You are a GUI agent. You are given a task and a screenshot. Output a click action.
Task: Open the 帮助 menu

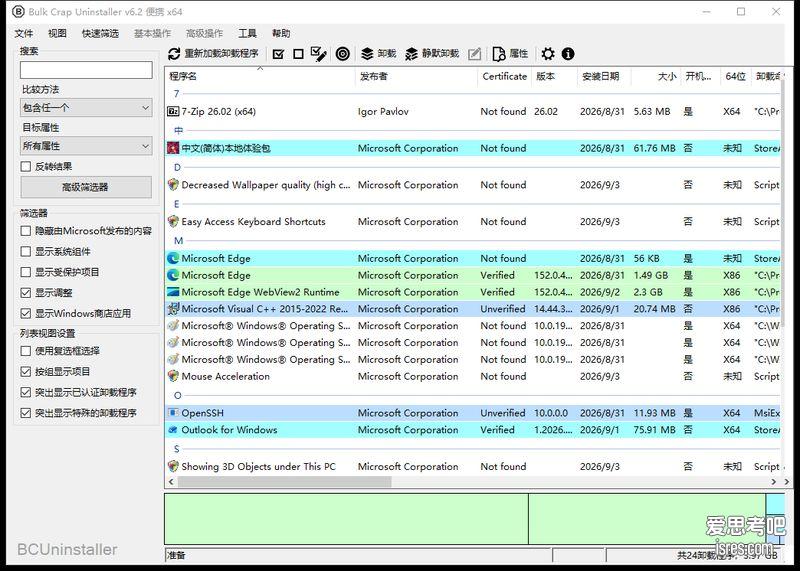[x=281, y=34]
